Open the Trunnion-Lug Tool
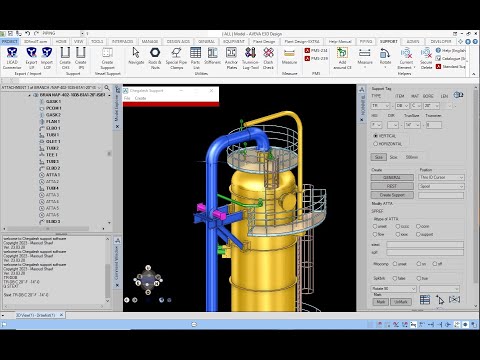 click(x=250, y=58)
